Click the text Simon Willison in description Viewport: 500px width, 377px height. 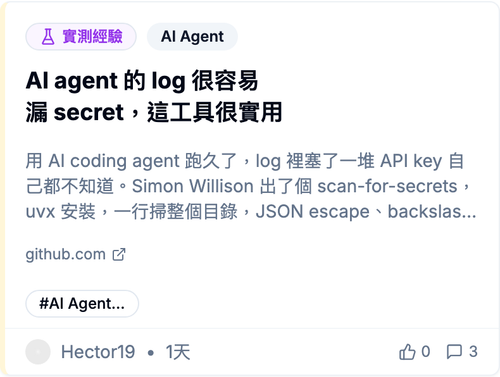click(193, 186)
